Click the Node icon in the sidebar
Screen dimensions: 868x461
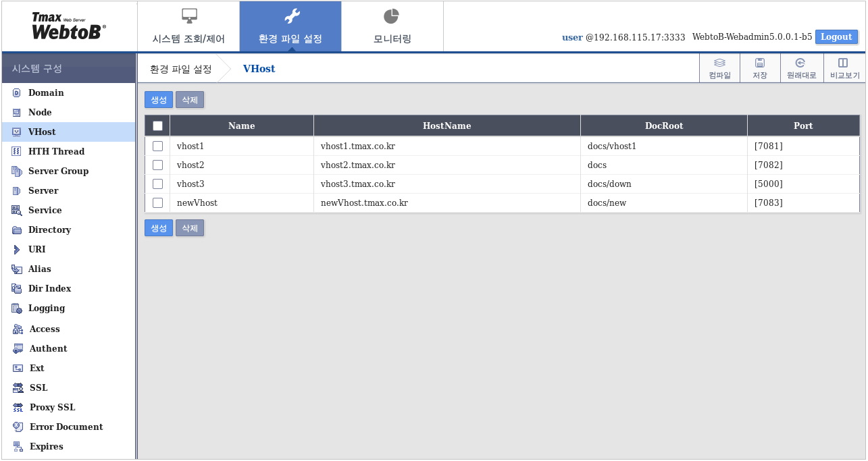pos(17,113)
